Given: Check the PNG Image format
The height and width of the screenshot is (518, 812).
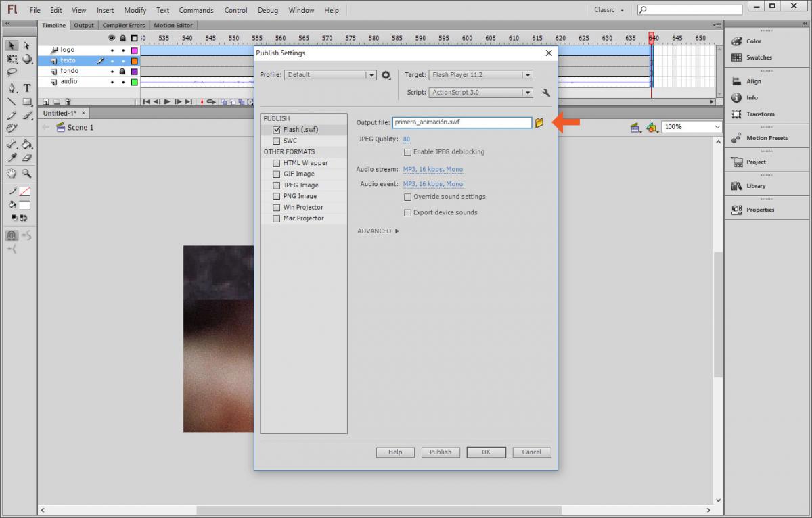Looking at the screenshot, I should [277, 196].
